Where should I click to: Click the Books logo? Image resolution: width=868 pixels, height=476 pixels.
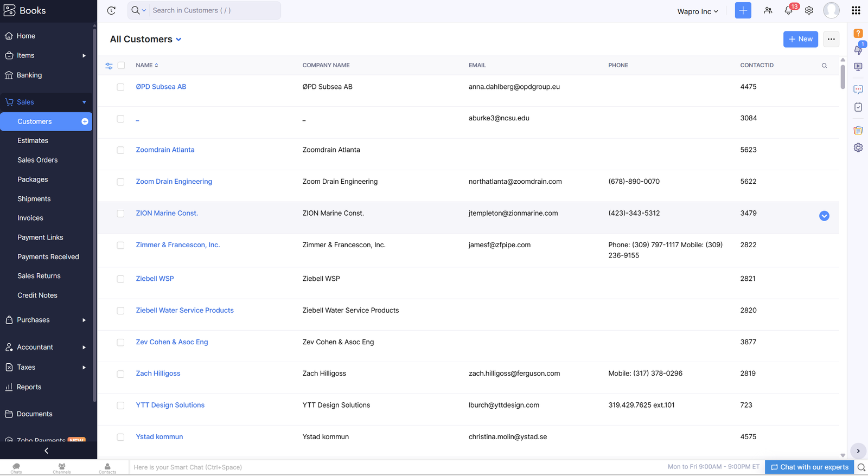click(24, 10)
